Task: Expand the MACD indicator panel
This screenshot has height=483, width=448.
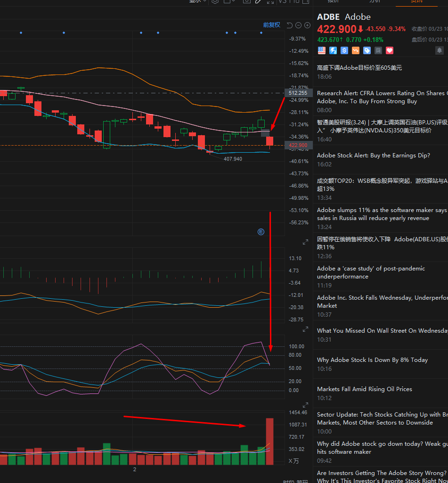Action: [x=305, y=242]
